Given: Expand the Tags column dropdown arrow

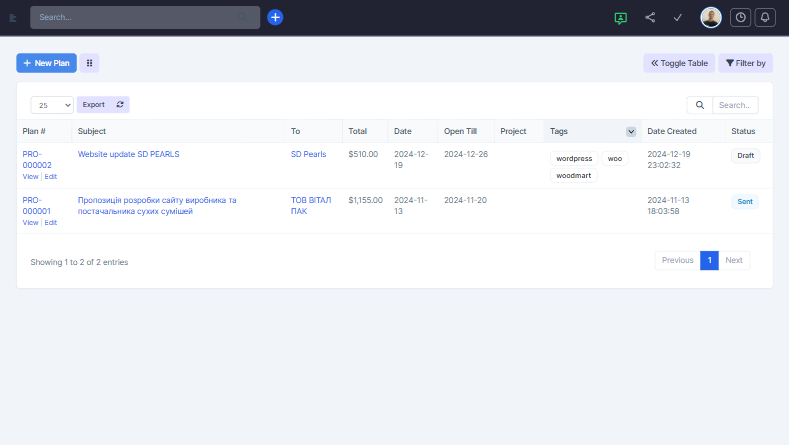Looking at the screenshot, I should tap(631, 131).
